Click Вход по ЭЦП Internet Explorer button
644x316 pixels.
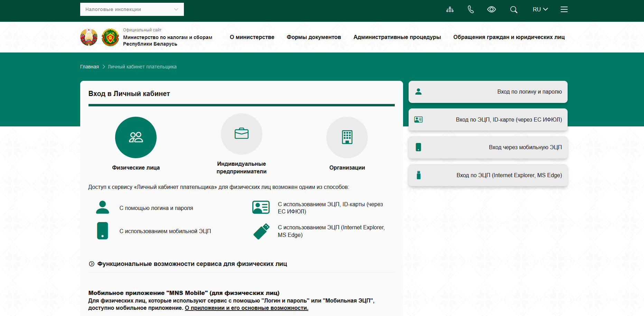click(488, 175)
